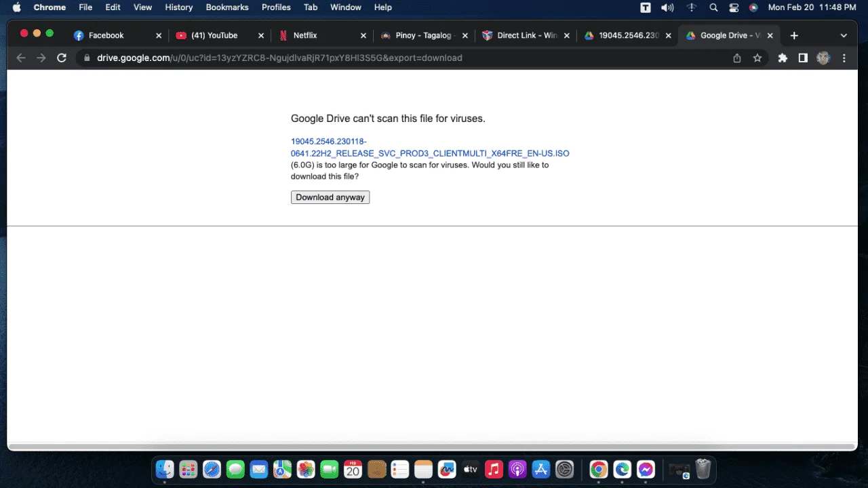
Task: Launch Safari from the Dock
Action: (x=212, y=469)
